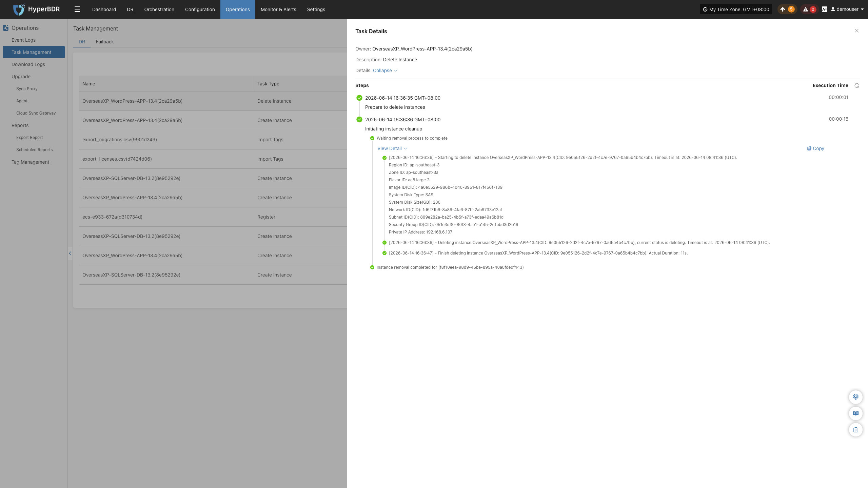Go to Event Logs in sidebar
The height and width of the screenshot is (488, 868).
click(23, 40)
